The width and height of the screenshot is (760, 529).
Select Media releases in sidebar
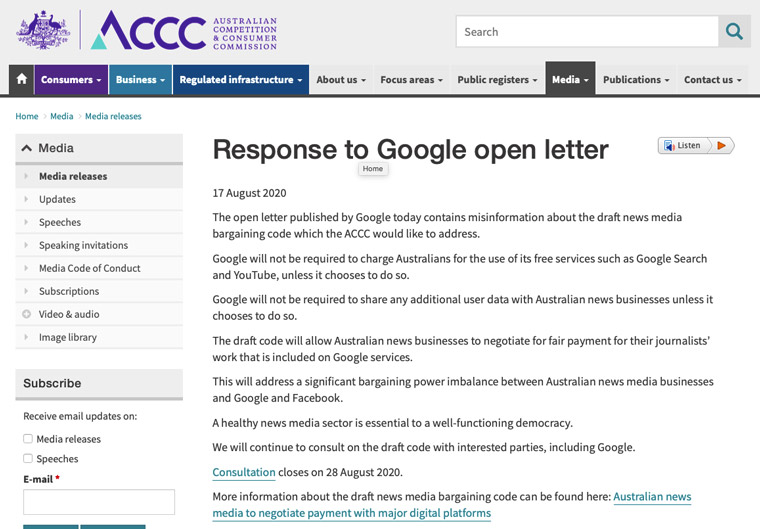point(99,176)
